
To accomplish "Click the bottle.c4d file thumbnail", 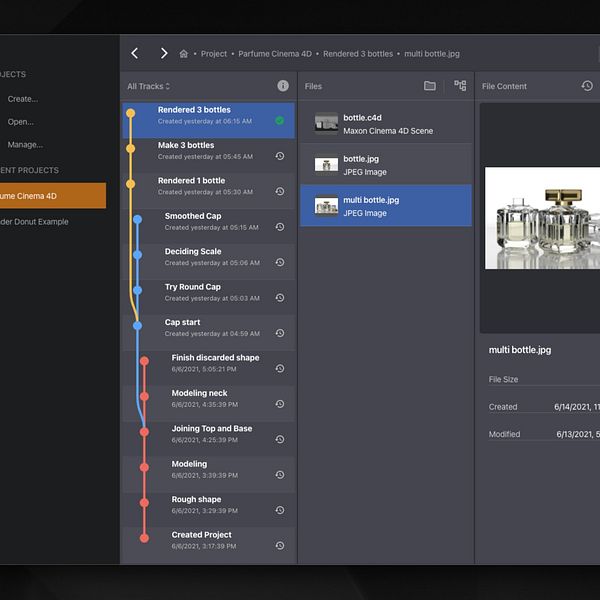I will point(326,124).
